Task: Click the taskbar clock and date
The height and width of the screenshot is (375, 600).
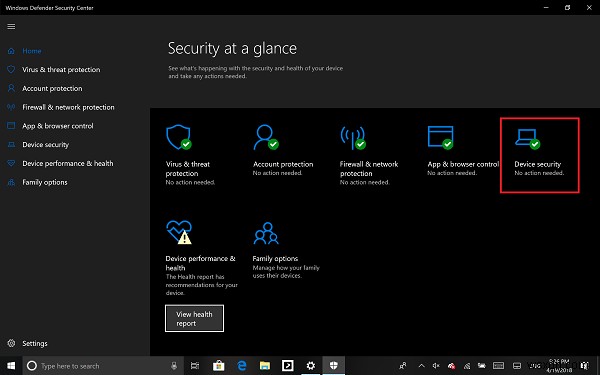Action: click(x=560, y=366)
